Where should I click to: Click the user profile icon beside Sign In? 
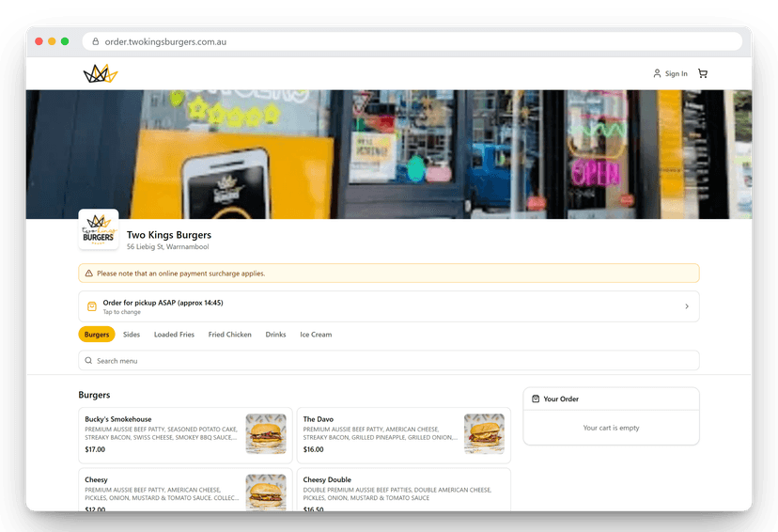[657, 73]
